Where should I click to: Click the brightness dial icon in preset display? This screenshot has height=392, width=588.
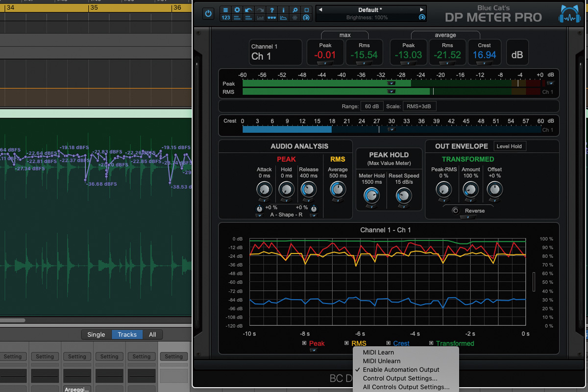(421, 18)
